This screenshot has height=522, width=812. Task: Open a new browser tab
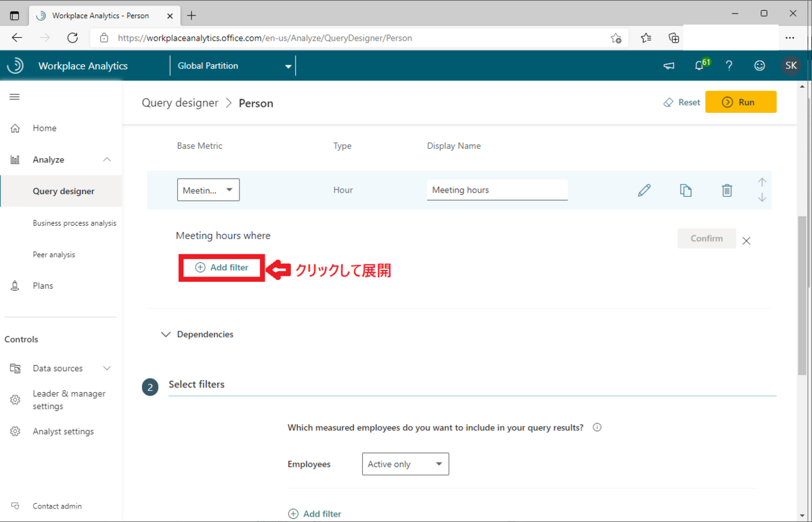pos(191,15)
